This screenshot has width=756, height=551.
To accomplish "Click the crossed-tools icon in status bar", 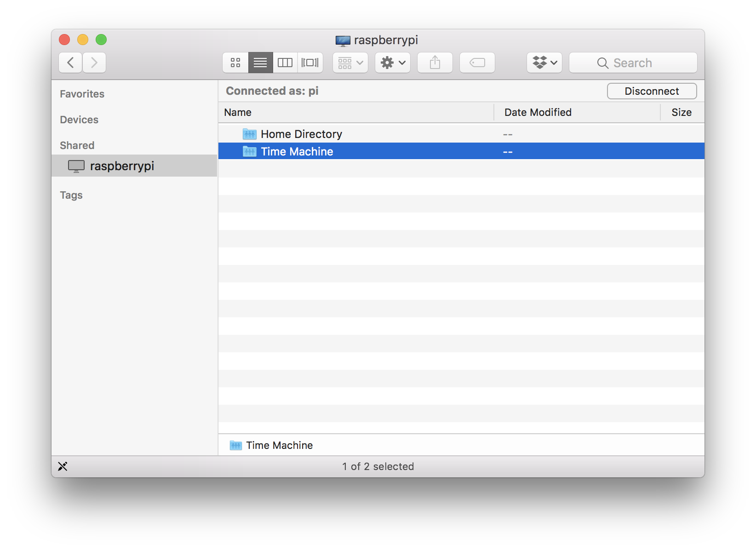I will [x=63, y=466].
